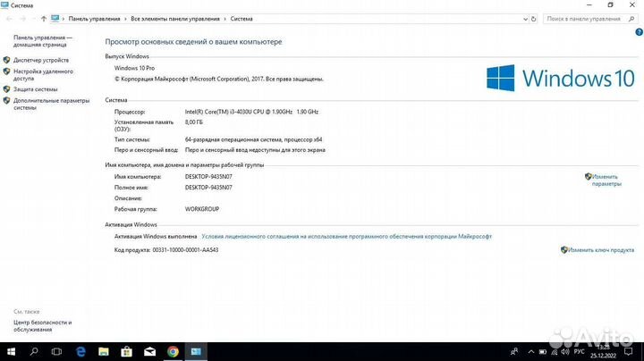
Task: Click the System window title icon
Action: point(4,5)
